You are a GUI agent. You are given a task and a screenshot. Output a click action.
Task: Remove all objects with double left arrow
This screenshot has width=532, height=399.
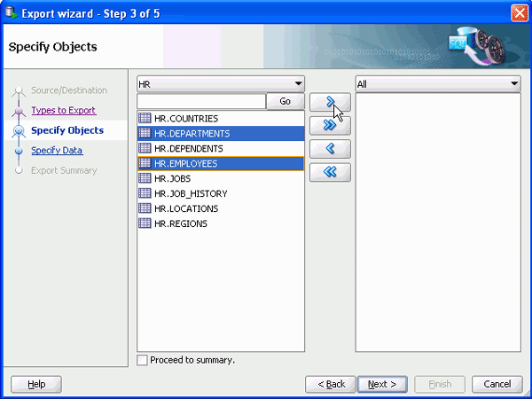[330, 172]
